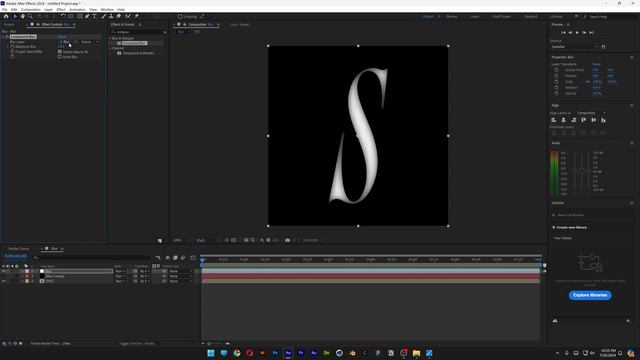Switch to Render Queue tab
The image size is (640, 360).
(x=19, y=249)
